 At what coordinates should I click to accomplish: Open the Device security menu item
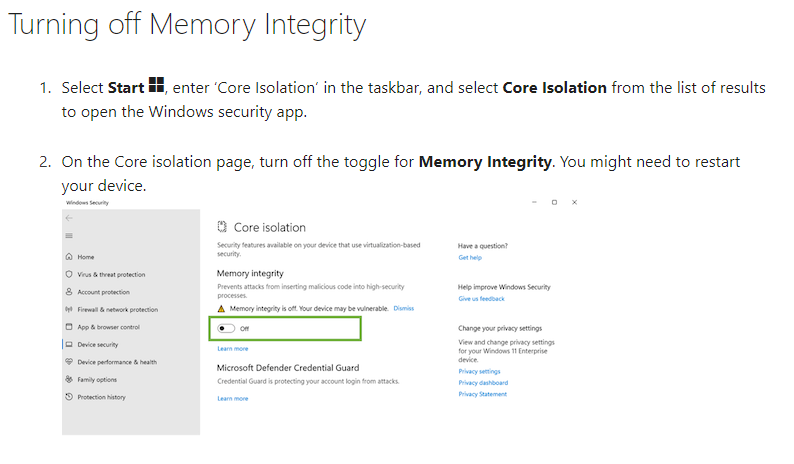tap(98, 344)
